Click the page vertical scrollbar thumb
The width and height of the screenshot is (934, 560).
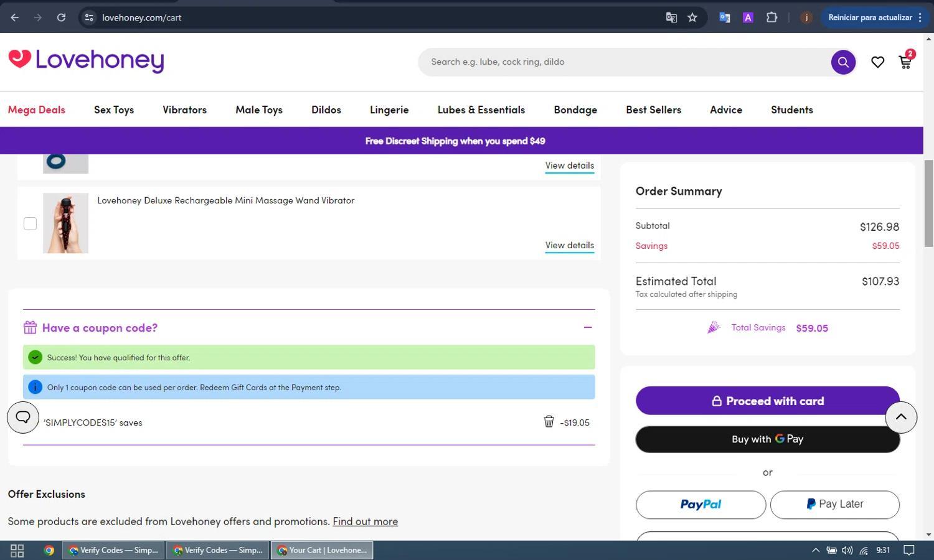pyautogui.click(x=928, y=203)
